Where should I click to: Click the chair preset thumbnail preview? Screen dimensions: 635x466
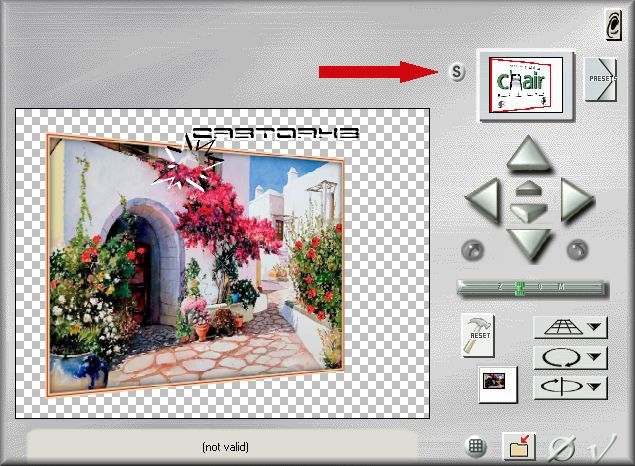(x=525, y=85)
